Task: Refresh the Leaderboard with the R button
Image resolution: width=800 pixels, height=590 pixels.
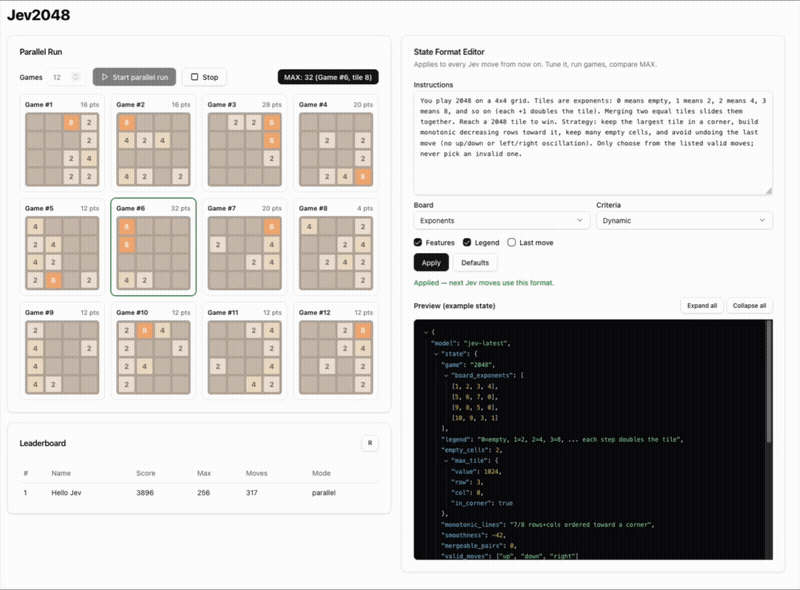Action: coord(370,443)
